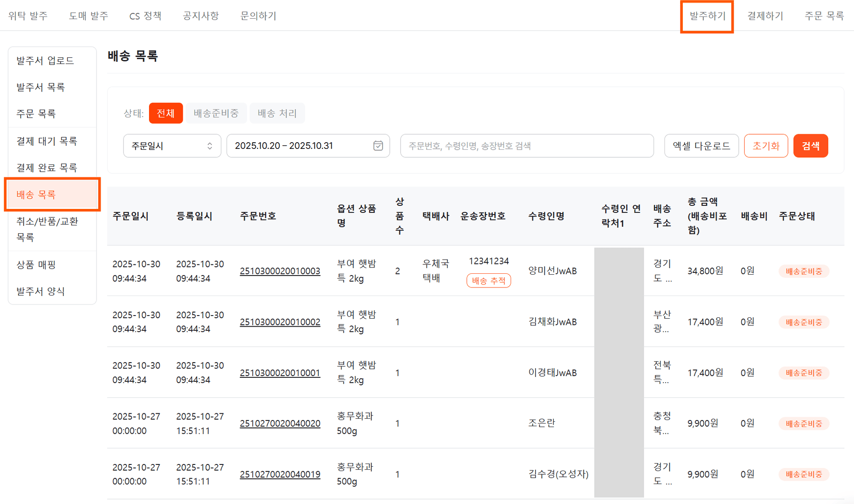Image resolution: width=854 pixels, height=504 pixels.
Task: Click the order search input field
Action: [x=527, y=145]
